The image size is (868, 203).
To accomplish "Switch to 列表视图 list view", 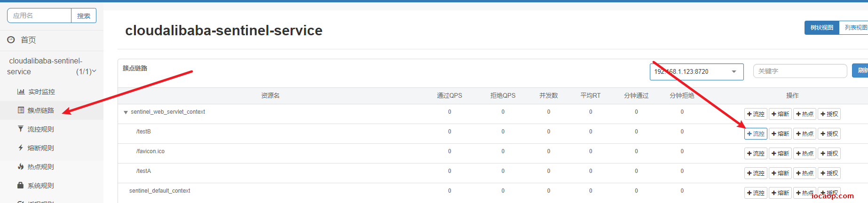I will (x=854, y=28).
